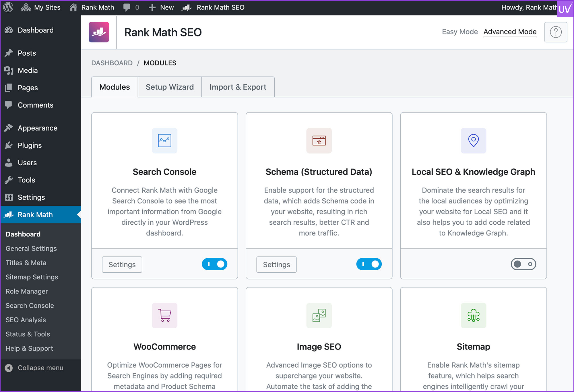The width and height of the screenshot is (574, 392).
Task: Open SEO Analysis submenu
Action: pyautogui.click(x=26, y=320)
